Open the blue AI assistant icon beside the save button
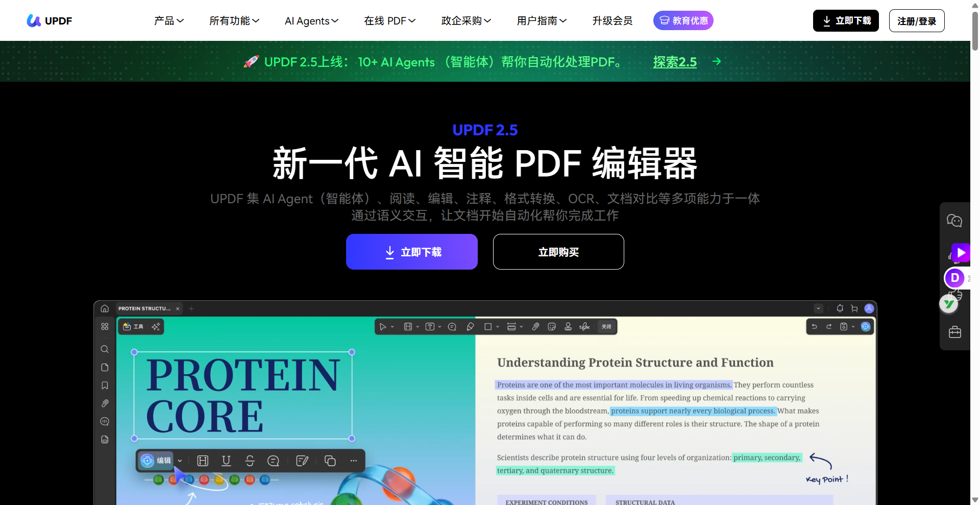Viewport: 980px width, 505px height. tap(866, 326)
